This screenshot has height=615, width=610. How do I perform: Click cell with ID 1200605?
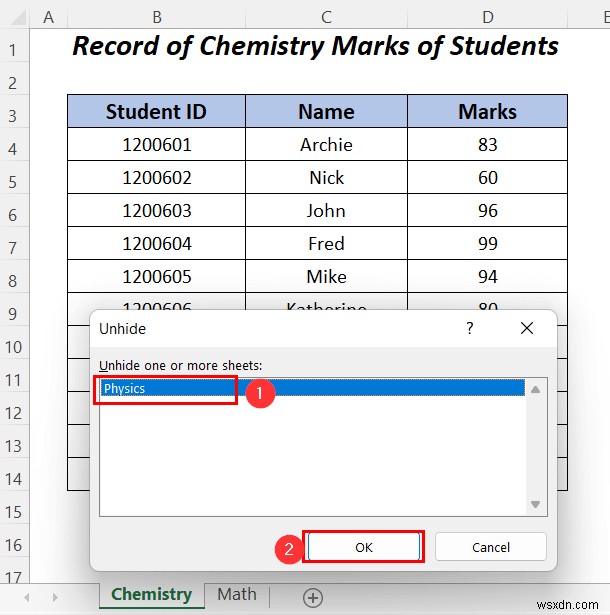tap(157, 276)
